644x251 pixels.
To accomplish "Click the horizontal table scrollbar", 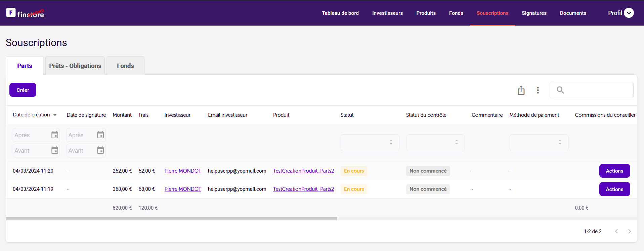I will coord(171,219).
